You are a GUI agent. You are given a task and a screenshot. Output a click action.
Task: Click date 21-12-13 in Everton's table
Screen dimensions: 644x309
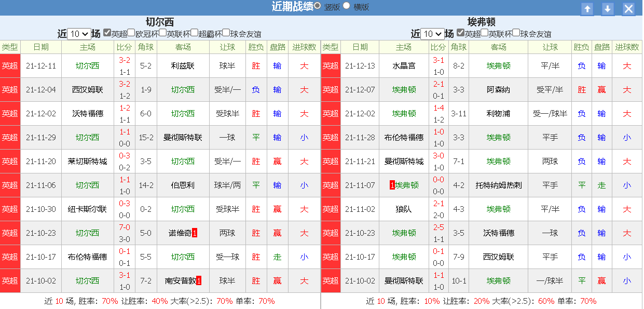point(360,66)
